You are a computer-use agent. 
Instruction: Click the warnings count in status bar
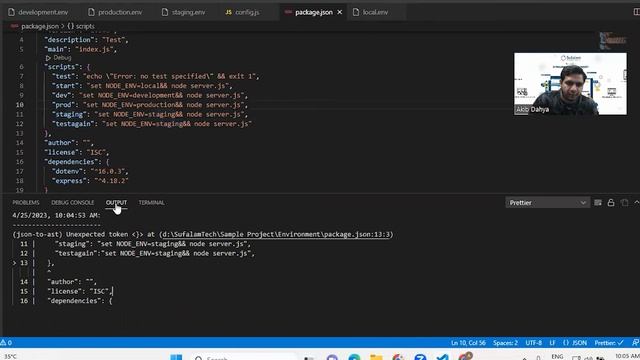point(6,342)
